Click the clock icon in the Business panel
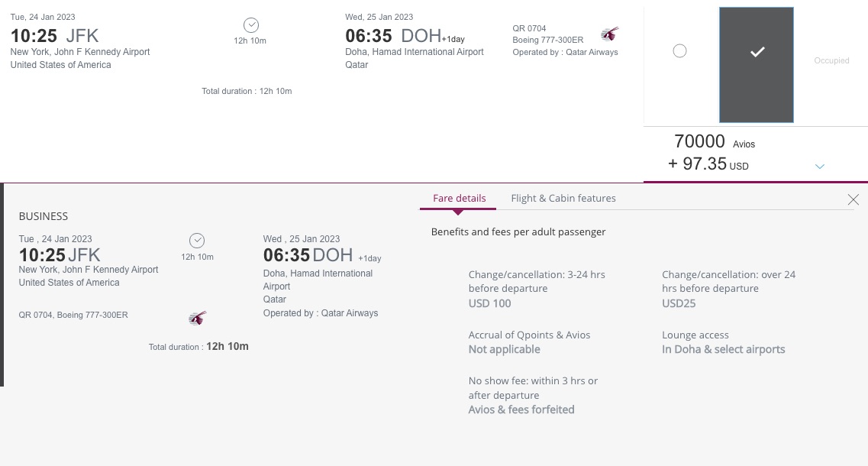868x466 pixels. [197, 240]
